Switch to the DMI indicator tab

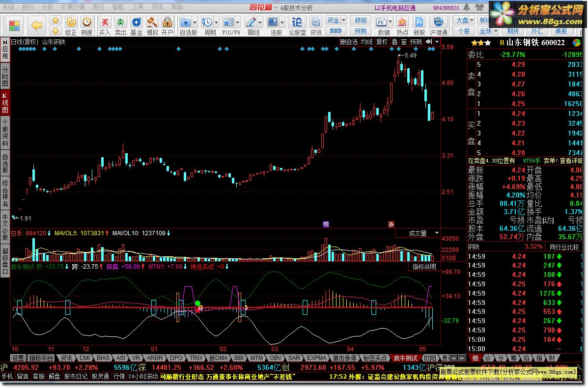pyautogui.click(x=84, y=358)
